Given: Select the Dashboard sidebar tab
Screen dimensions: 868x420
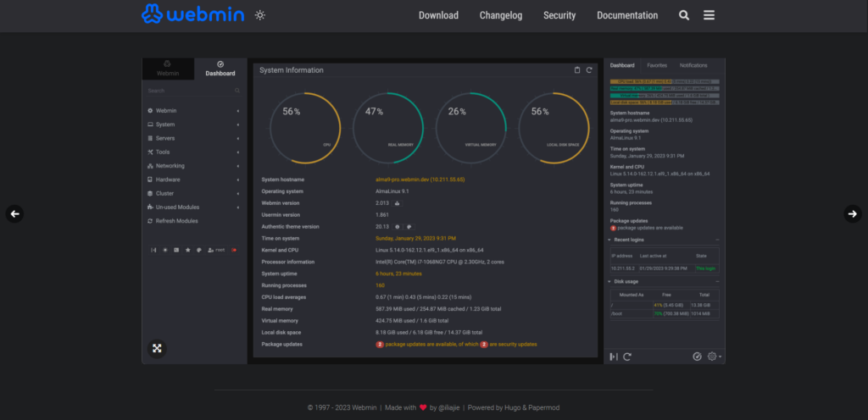Looking at the screenshot, I should coord(220,69).
